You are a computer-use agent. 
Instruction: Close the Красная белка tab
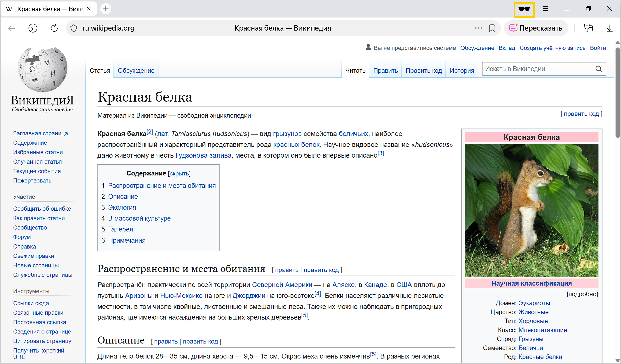tap(89, 9)
